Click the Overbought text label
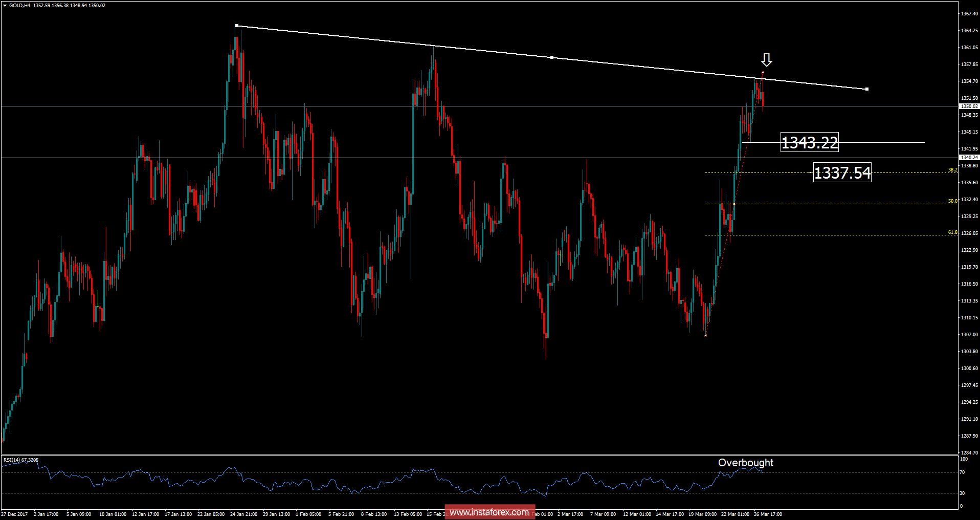 pyautogui.click(x=746, y=463)
